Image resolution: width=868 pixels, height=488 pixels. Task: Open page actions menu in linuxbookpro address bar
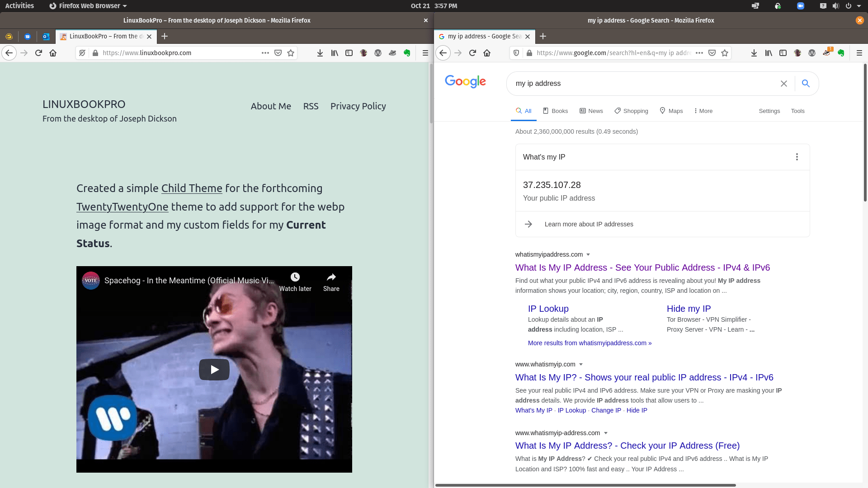(x=265, y=53)
